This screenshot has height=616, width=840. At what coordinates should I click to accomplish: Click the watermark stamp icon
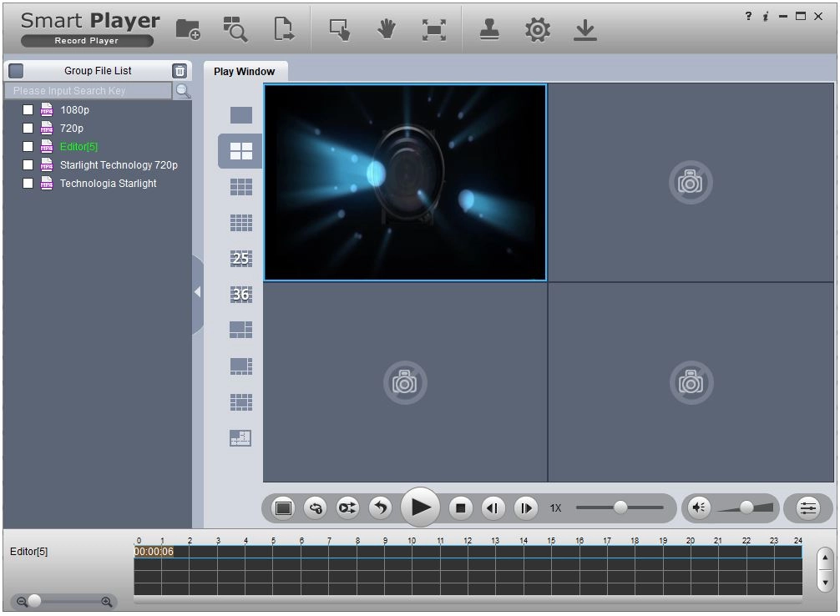(489, 29)
